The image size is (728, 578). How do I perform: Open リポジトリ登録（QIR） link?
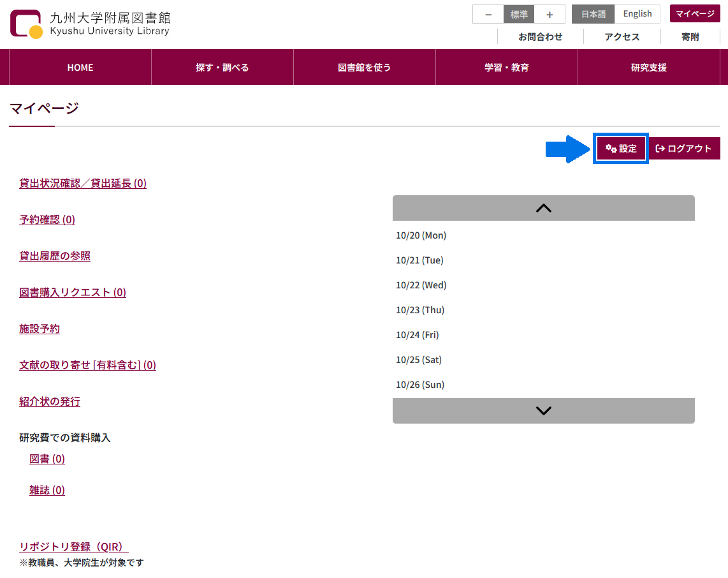[x=74, y=547]
